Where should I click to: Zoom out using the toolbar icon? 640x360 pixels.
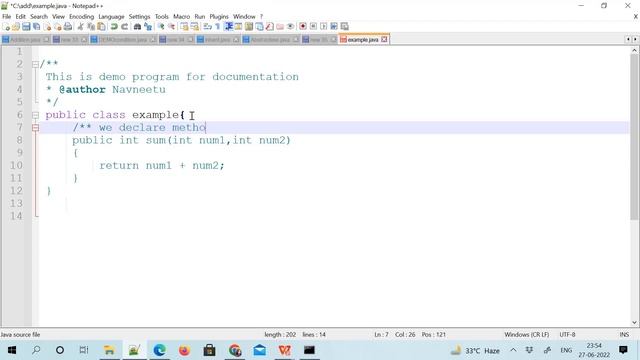(171, 27)
